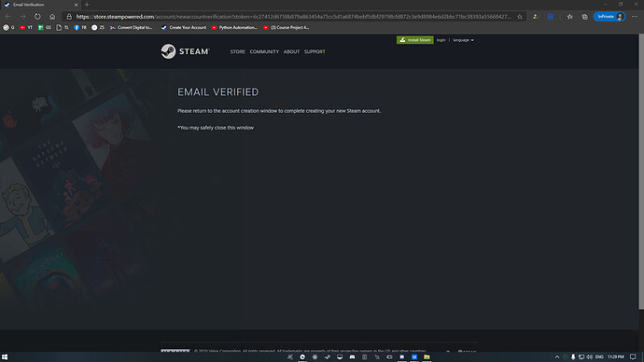Click the page vertical scrollbar
Image resolution: width=644 pixels, height=362 pixels.
[x=641, y=172]
